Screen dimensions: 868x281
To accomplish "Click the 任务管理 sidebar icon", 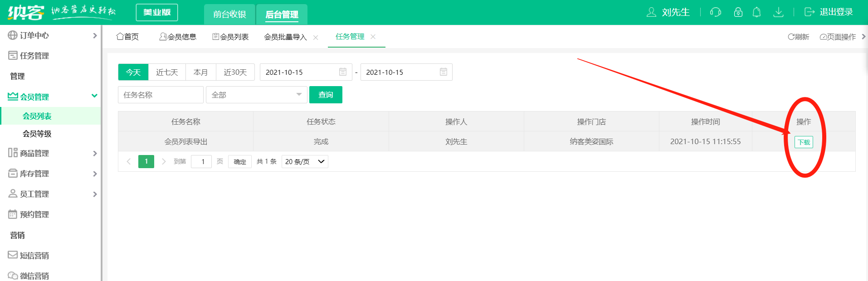I will coord(13,55).
